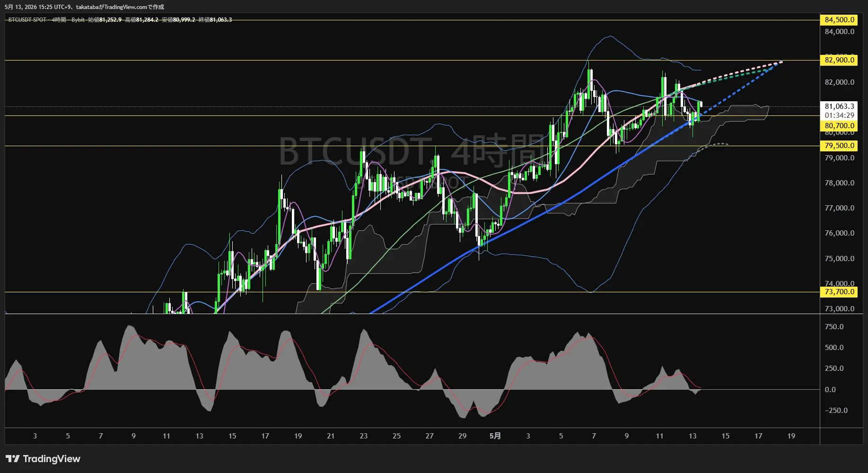Click the date label 23 on time axis
This screenshot has height=473, width=868.
pos(363,436)
